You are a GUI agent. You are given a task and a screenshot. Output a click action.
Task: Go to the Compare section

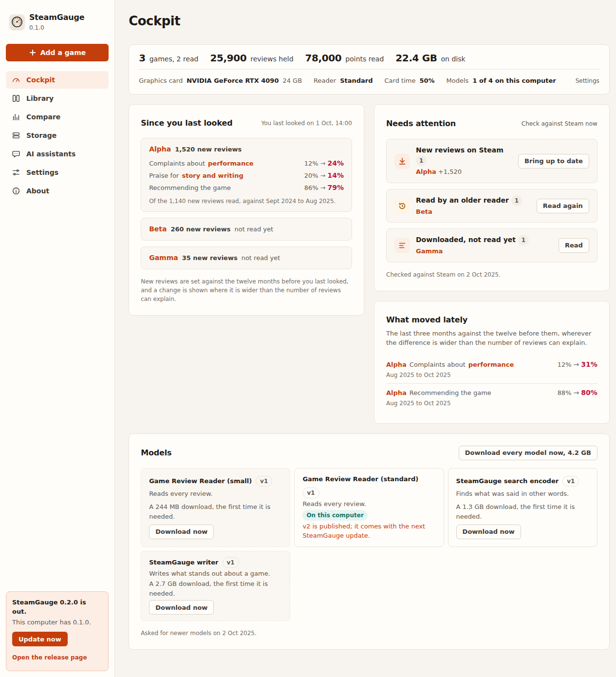57,117
